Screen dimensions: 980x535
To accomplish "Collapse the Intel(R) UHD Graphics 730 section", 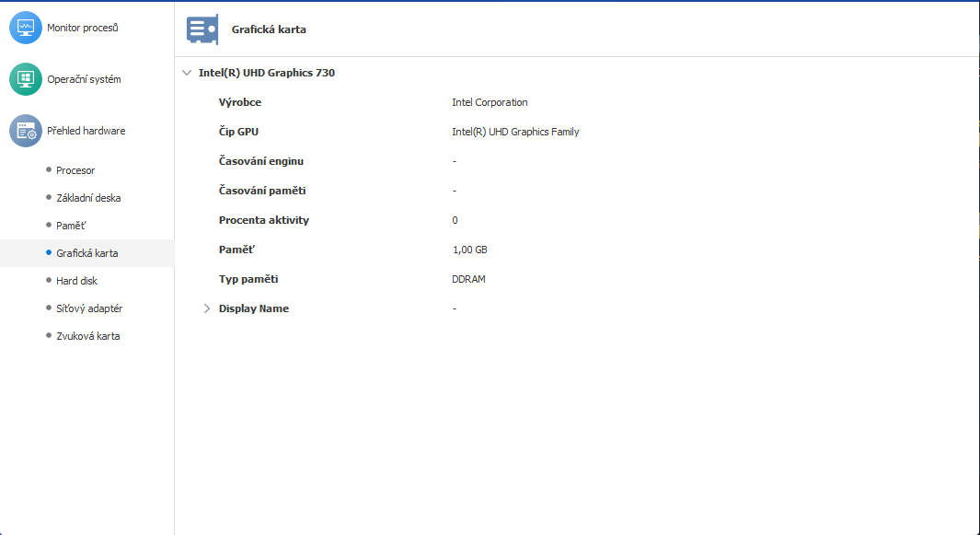I will 186,73.
